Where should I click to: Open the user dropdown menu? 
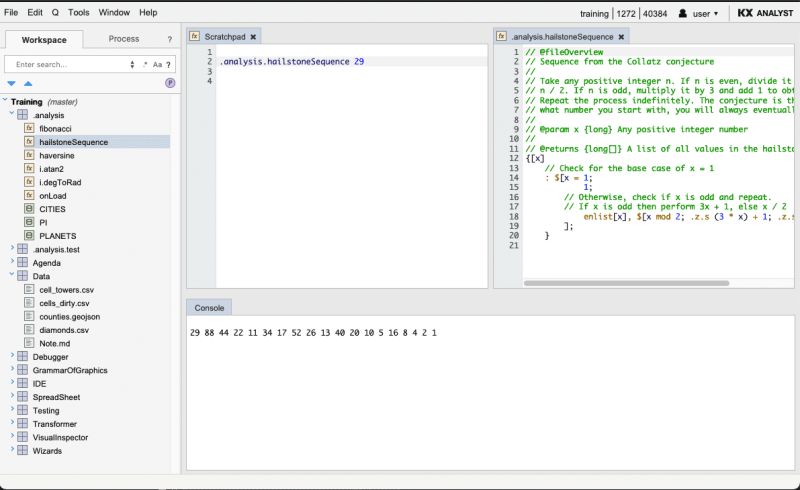coord(705,14)
